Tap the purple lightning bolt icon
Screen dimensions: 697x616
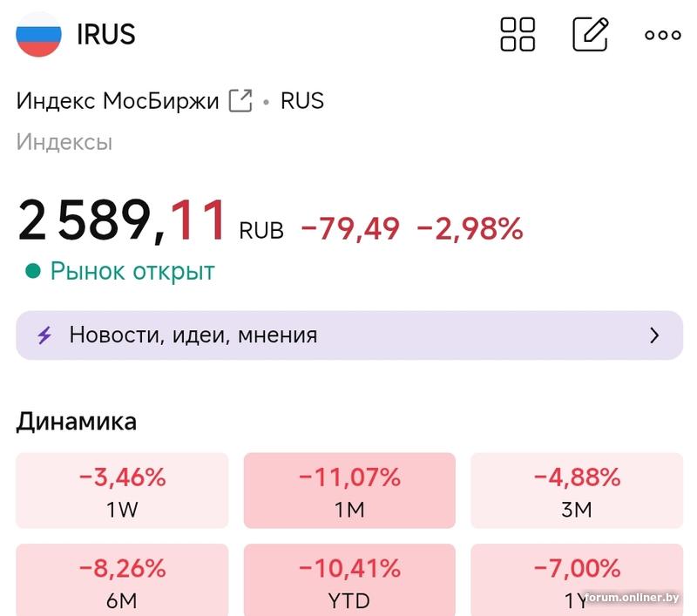(x=44, y=335)
